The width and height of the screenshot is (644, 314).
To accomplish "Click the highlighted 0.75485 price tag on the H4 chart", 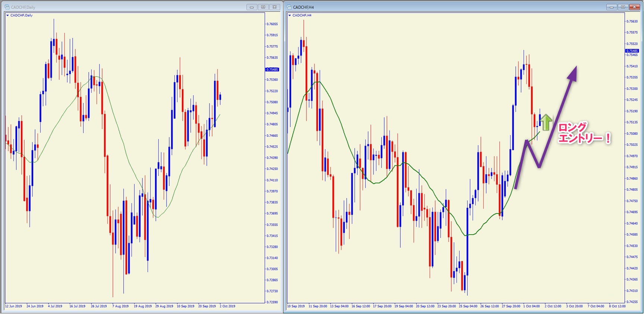I will 632,51.
